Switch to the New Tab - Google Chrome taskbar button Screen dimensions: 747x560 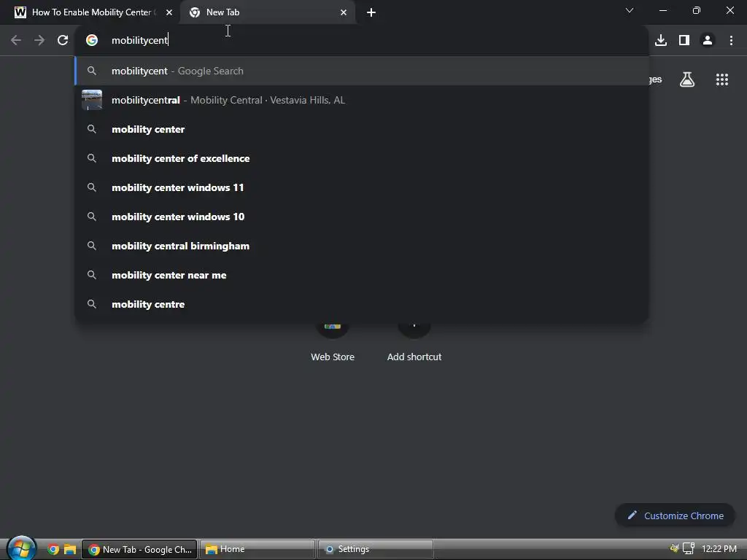[139, 549]
